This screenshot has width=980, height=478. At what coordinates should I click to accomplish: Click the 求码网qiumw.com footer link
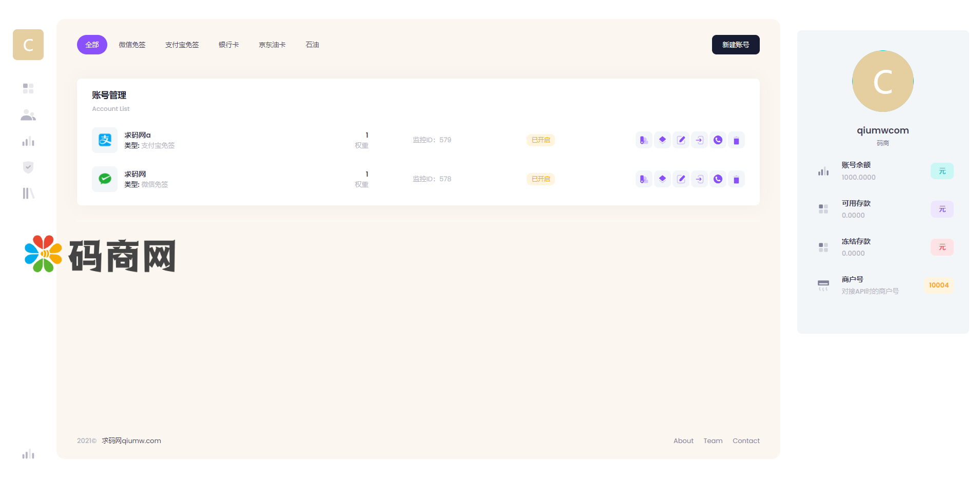[131, 441]
